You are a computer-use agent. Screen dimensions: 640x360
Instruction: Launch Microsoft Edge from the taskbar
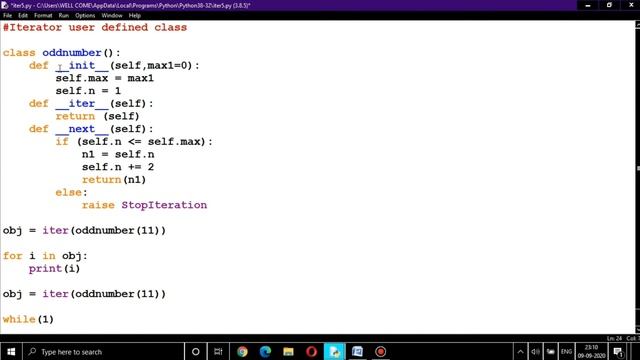point(265,351)
